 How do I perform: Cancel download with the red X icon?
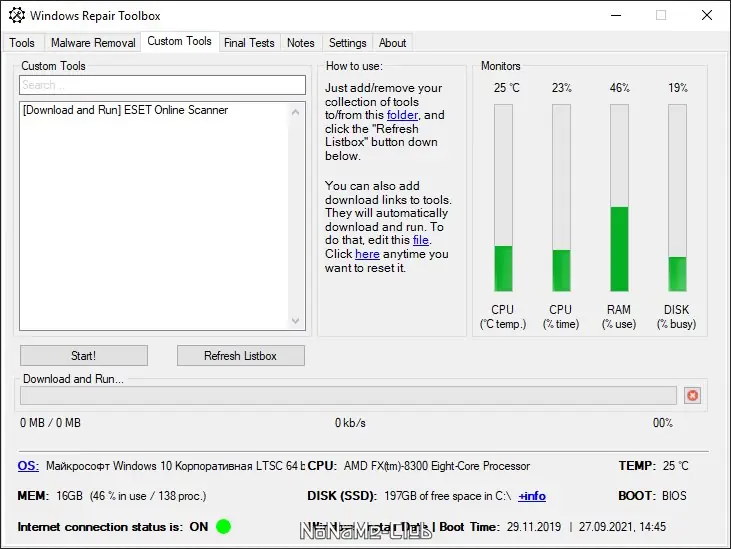tap(693, 396)
